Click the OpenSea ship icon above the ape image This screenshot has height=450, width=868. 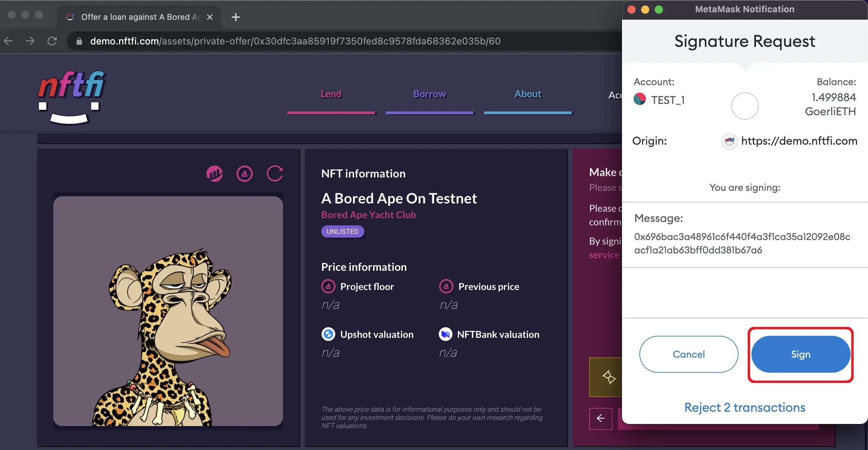(x=245, y=174)
